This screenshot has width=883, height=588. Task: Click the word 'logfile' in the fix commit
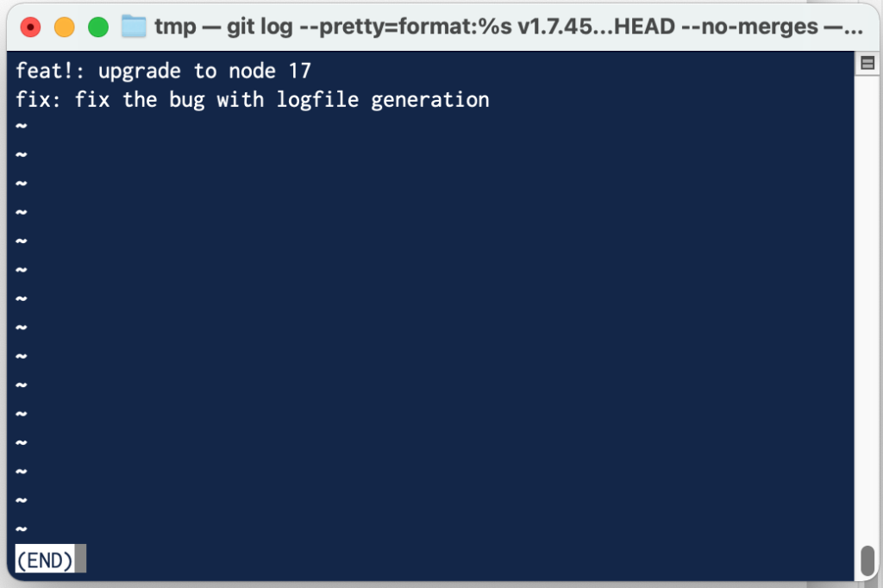316,99
